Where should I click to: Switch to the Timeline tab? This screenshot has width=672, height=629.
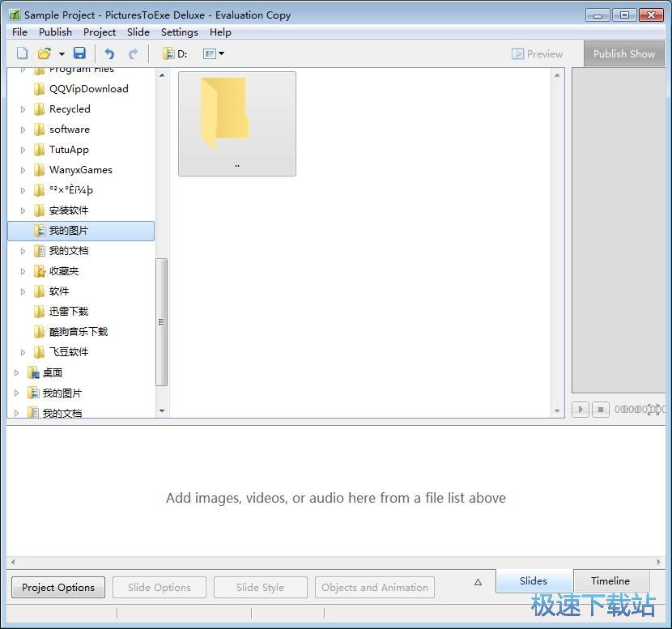pyautogui.click(x=610, y=580)
